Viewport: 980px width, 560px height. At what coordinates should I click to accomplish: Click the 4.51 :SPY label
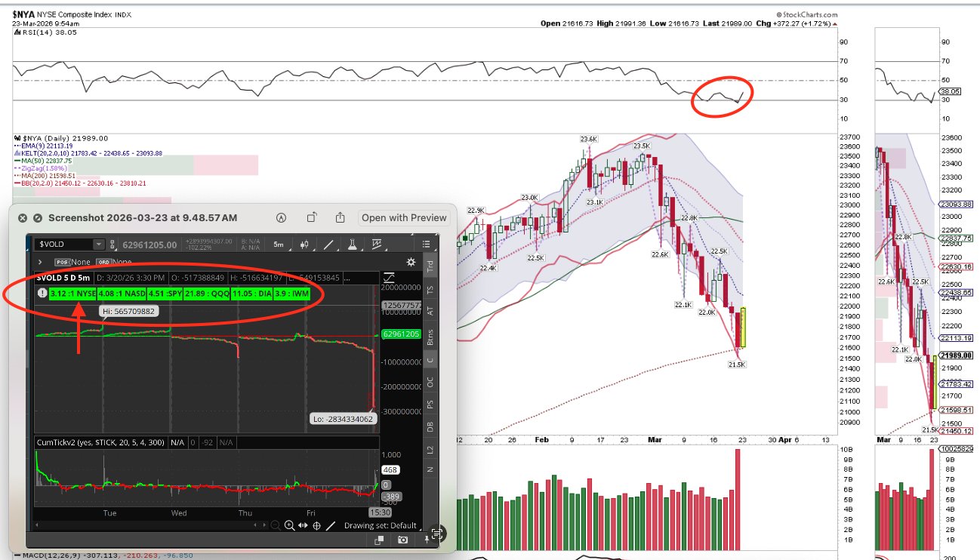165,293
